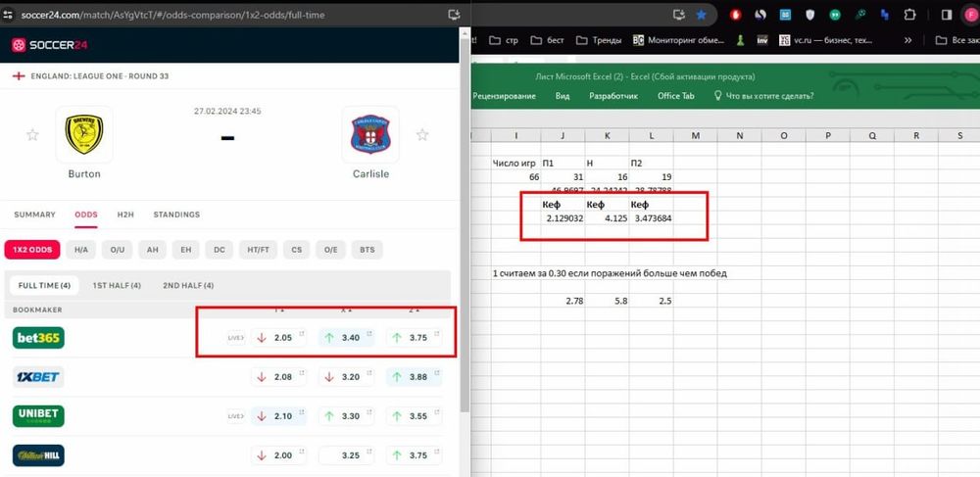Click William Hill home odds 2.00
Screen dimensions: 980x477
coord(278,455)
